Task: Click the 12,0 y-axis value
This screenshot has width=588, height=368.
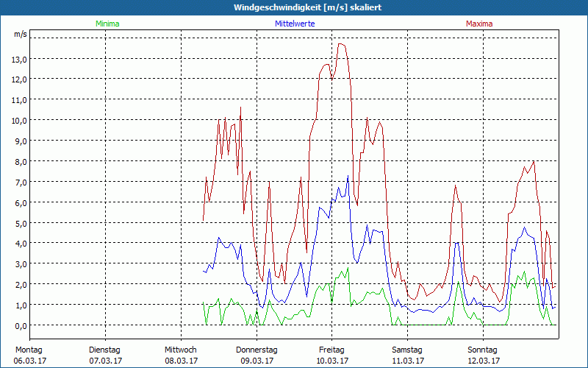Action: point(21,79)
